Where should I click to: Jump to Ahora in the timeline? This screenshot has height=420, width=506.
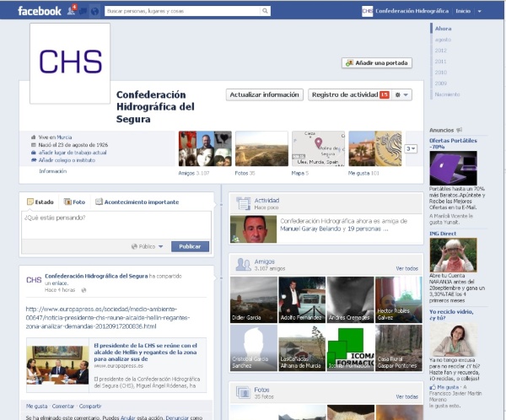(x=443, y=29)
